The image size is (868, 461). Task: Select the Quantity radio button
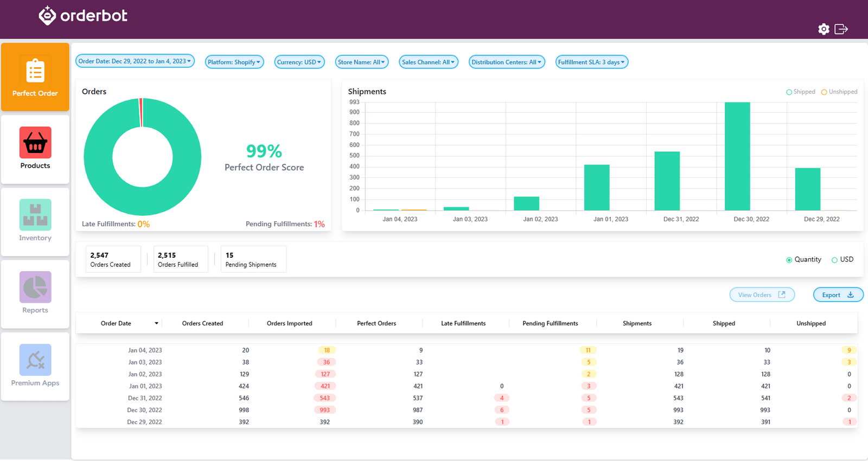[x=789, y=260]
